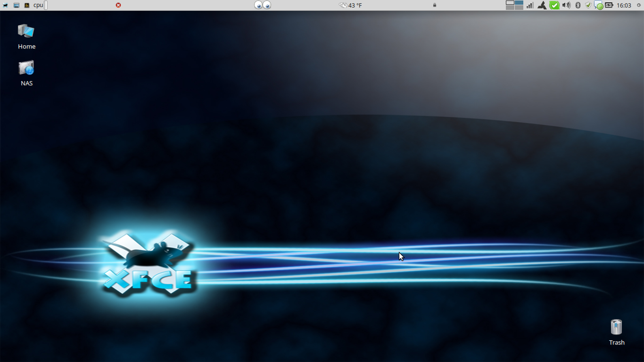Select the NAS network drive desktop icon
Screen dimensions: 644x362
pyautogui.click(x=26, y=68)
